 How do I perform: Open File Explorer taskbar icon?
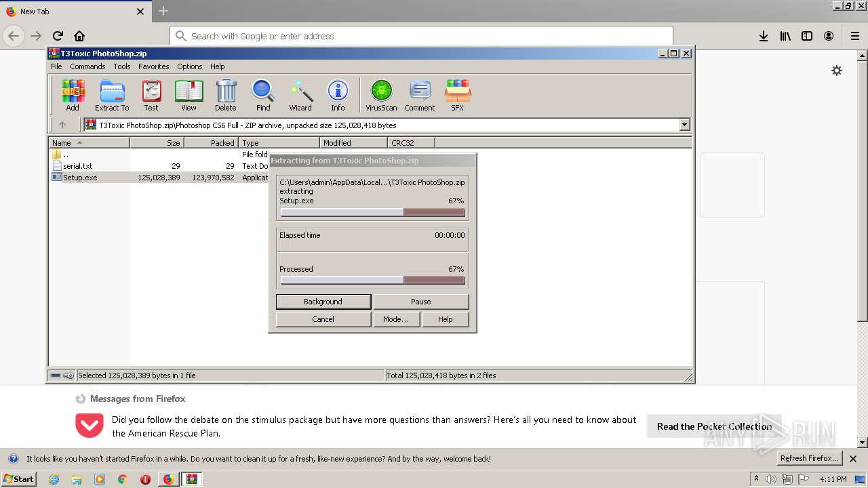77,479
